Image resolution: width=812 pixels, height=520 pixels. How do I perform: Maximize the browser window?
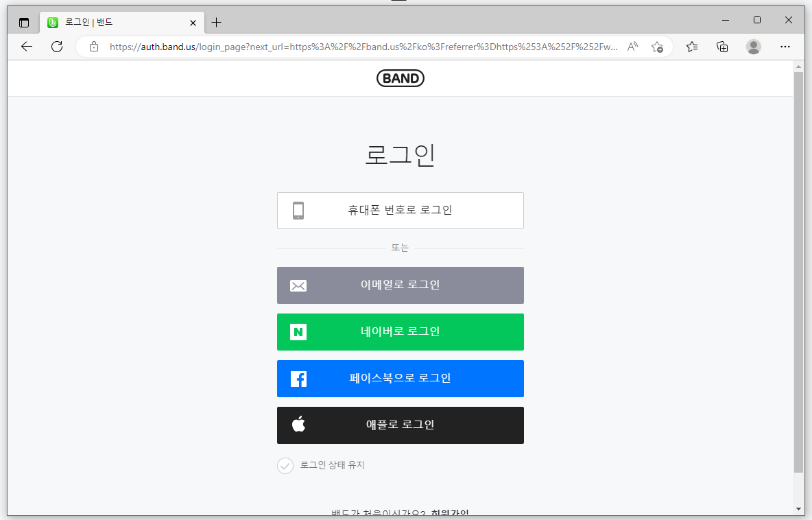[x=757, y=20]
